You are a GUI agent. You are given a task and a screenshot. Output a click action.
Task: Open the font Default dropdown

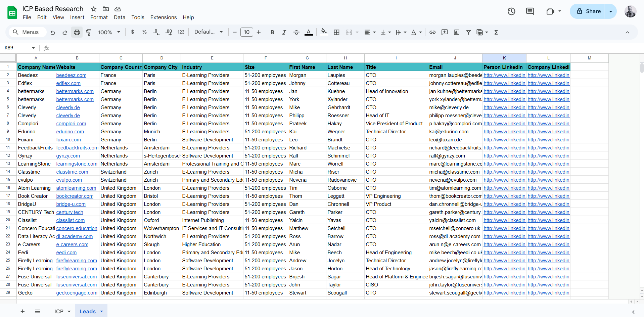(x=209, y=32)
